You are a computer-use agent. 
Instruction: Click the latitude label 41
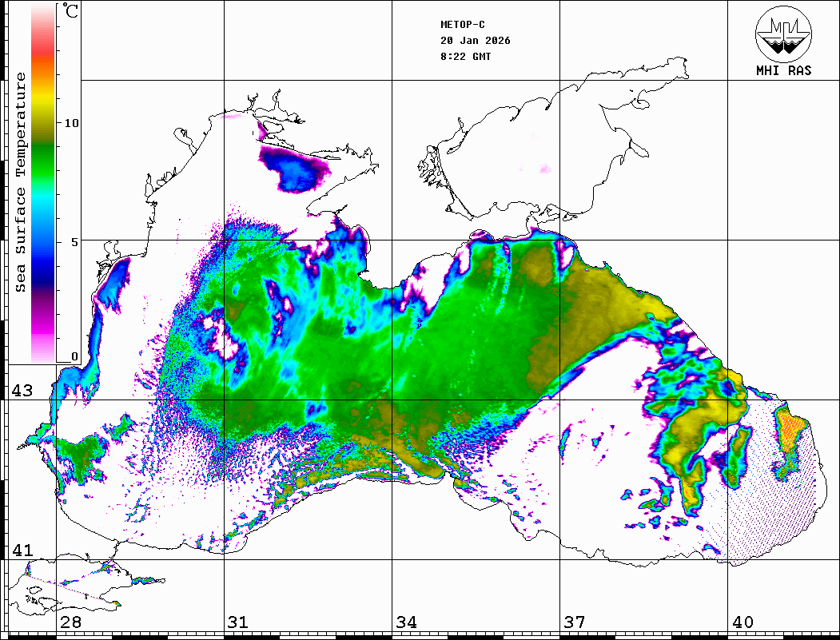[x=22, y=551]
